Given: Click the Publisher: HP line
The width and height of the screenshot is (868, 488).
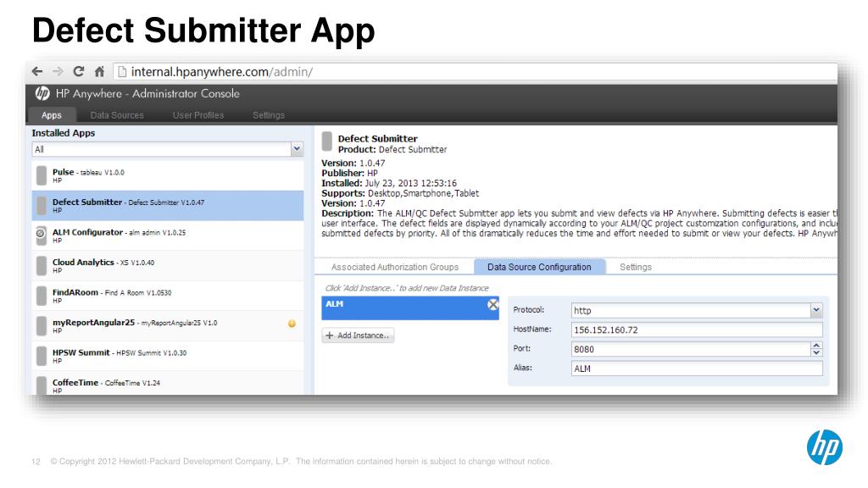Looking at the screenshot, I should pos(349,173).
